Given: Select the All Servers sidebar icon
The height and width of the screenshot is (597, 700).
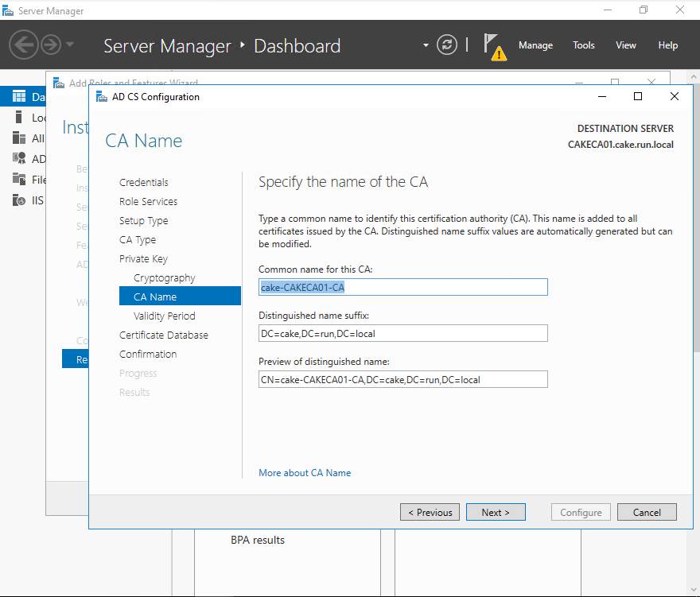Looking at the screenshot, I should click(19, 138).
